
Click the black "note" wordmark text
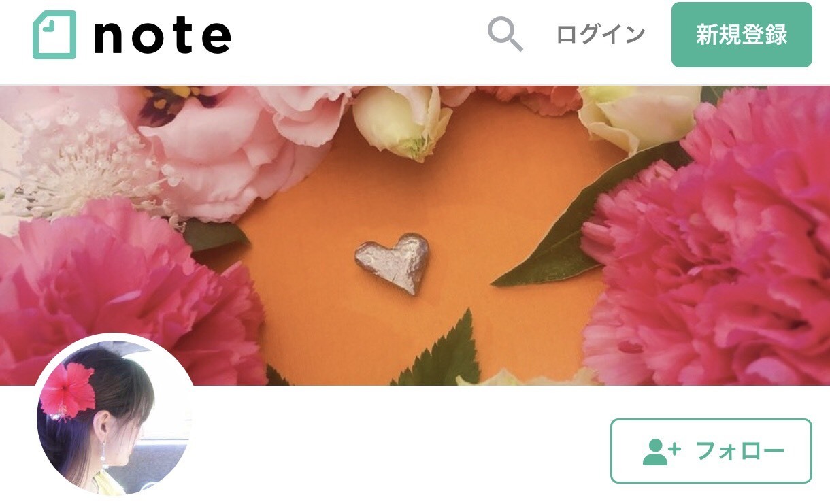pos(162,37)
